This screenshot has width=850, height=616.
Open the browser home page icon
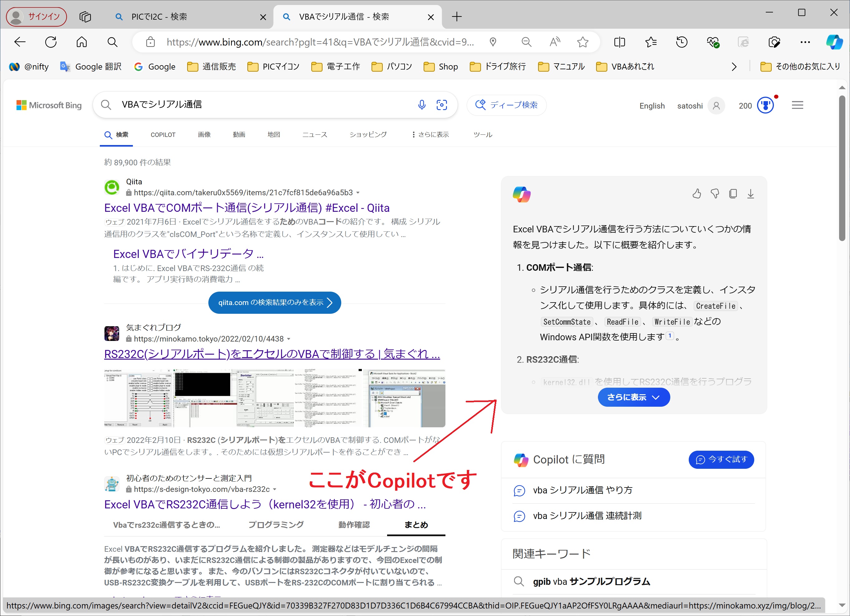[x=82, y=42]
